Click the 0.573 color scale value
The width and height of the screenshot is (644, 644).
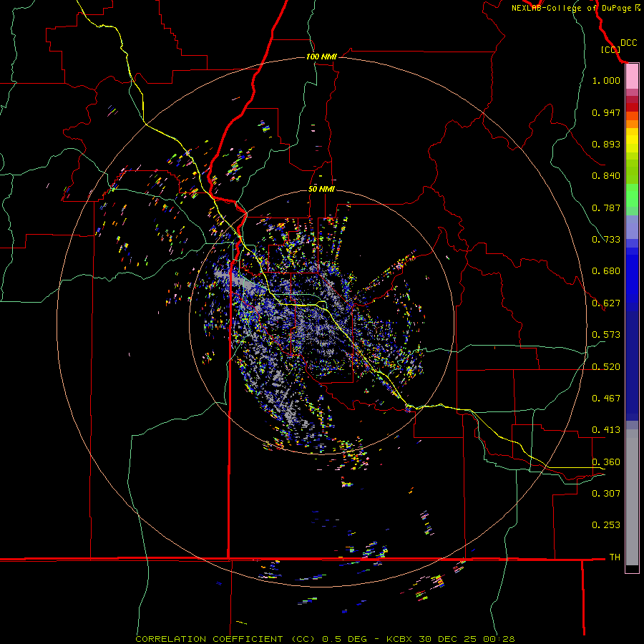[x=606, y=335]
